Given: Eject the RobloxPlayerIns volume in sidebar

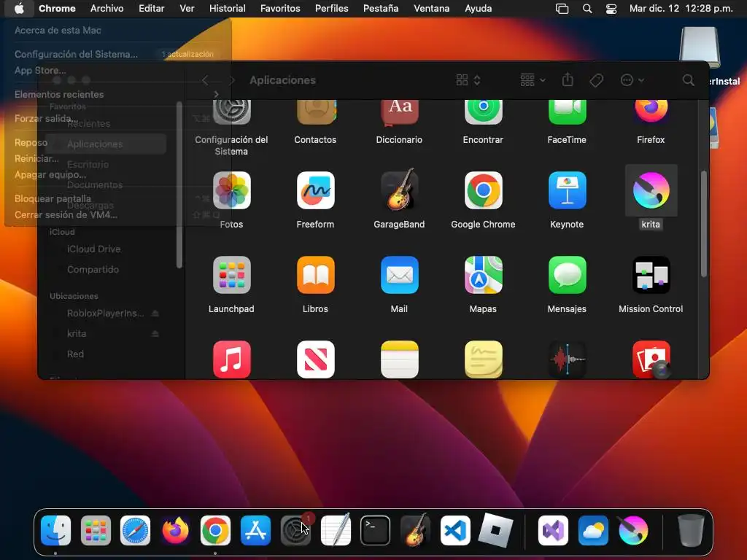Looking at the screenshot, I should point(155,314).
